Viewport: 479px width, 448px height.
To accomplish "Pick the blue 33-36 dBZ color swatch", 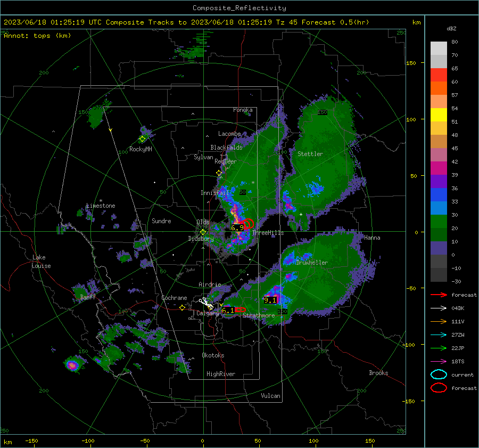I will pyautogui.click(x=439, y=195).
